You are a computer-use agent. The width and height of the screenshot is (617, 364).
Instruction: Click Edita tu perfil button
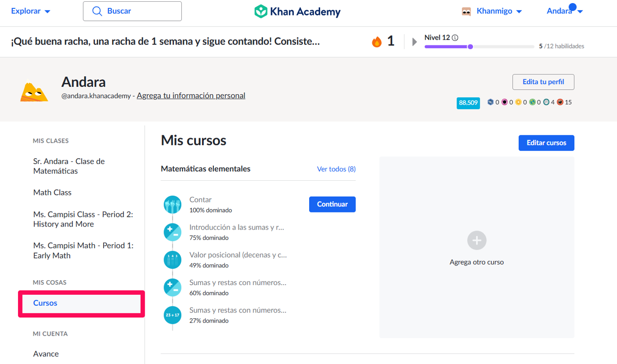[x=543, y=82]
